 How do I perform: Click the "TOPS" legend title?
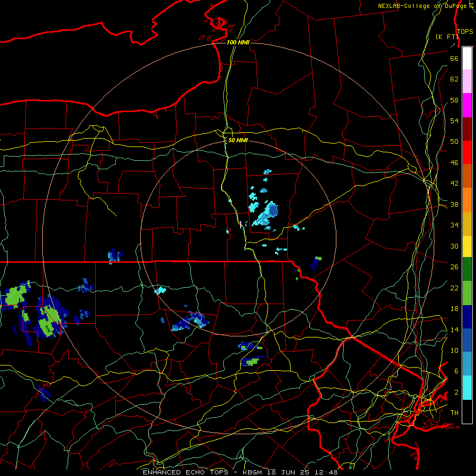(x=465, y=32)
